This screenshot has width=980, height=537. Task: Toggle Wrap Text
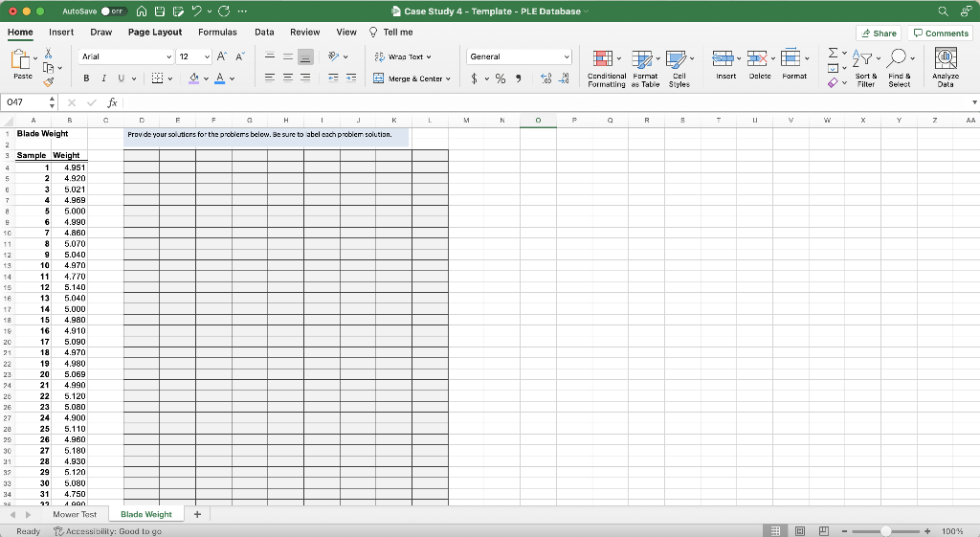[403, 56]
